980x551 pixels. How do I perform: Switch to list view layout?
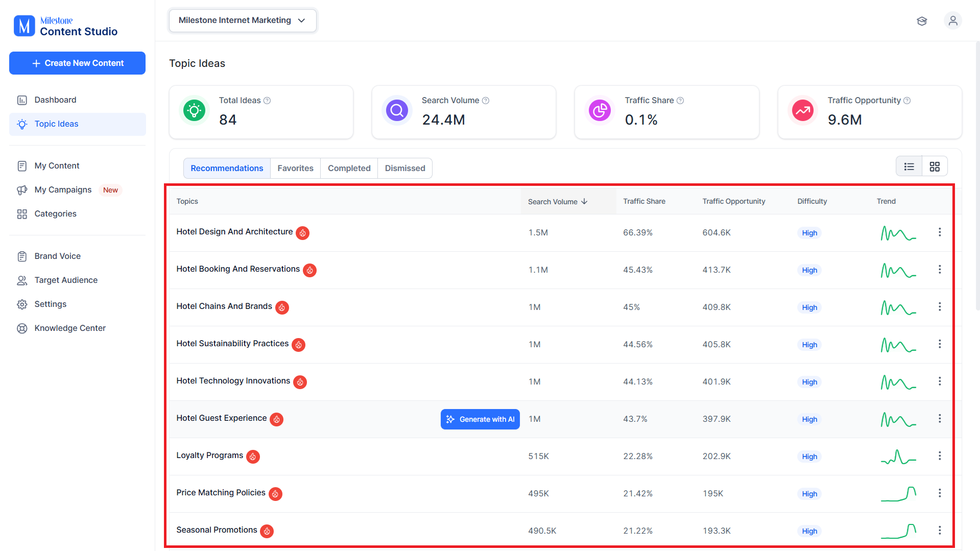tap(909, 167)
